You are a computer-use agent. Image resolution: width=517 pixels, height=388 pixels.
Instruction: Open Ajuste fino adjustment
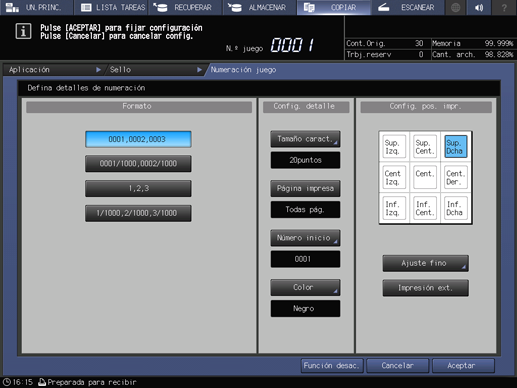[x=425, y=263]
